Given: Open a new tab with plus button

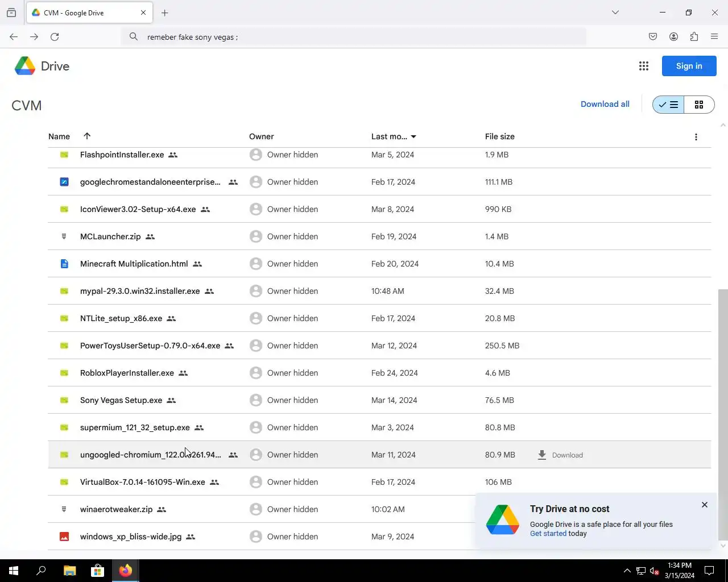Looking at the screenshot, I should pyautogui.click(x=165, y=13).
